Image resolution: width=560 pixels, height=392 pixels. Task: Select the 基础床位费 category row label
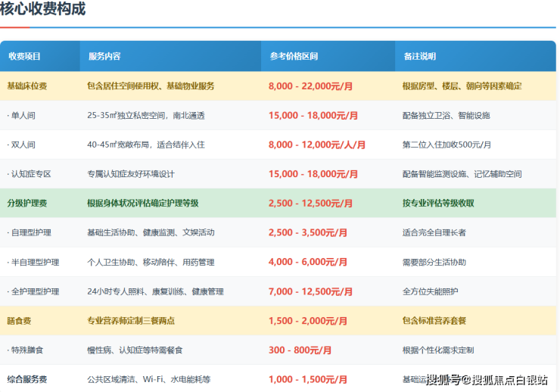tap(26, 86)
